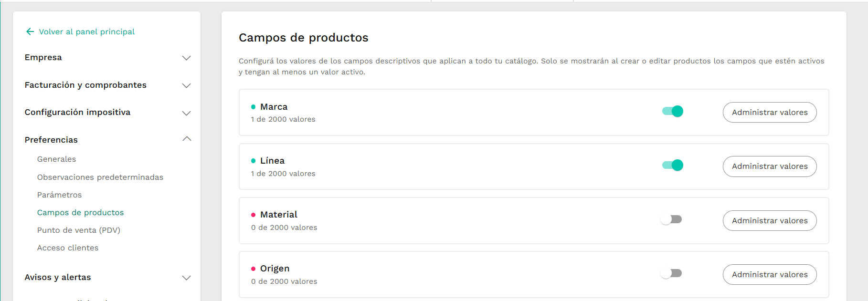Screen dimensions: 868x301
Task: Open Observaciones predeterminadas submenu item
Action: (x=100, y=177)
